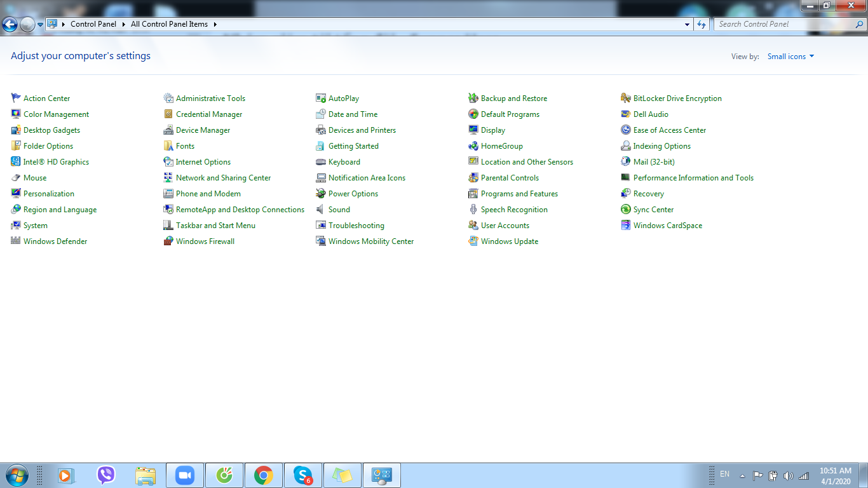Click the taskbar clock showing 10:51 AM
The image size is (868, 488).
835,476
